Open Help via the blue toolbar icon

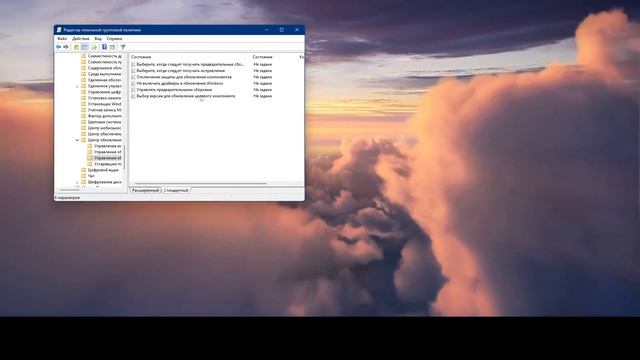click(104, 47)
